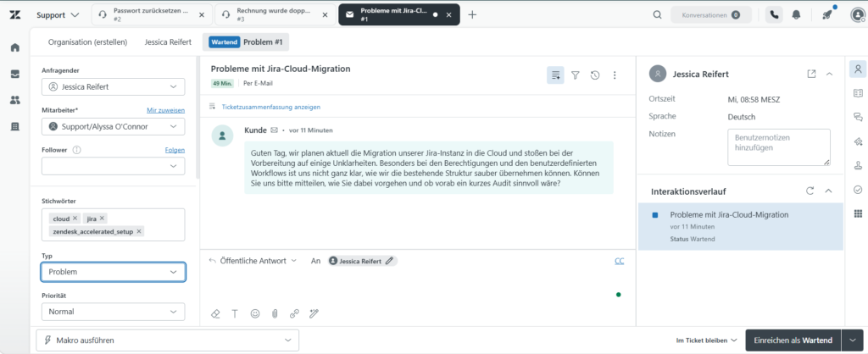Open the ticket more options menu
868x354 pixels.
615,75
